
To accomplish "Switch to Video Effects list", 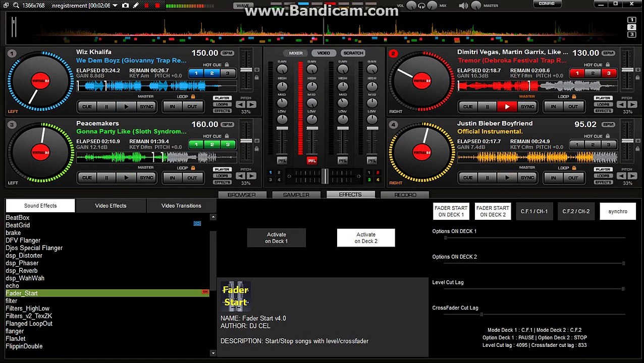I will point(111,206).
